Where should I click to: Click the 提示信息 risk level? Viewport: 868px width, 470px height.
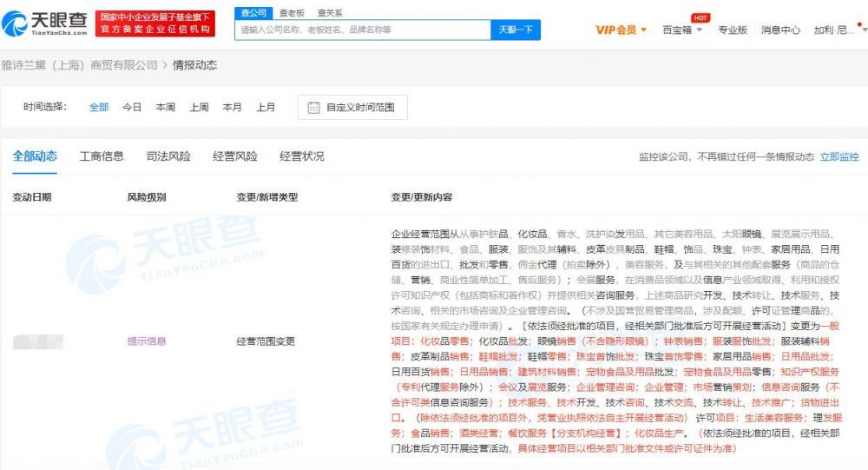147,341
